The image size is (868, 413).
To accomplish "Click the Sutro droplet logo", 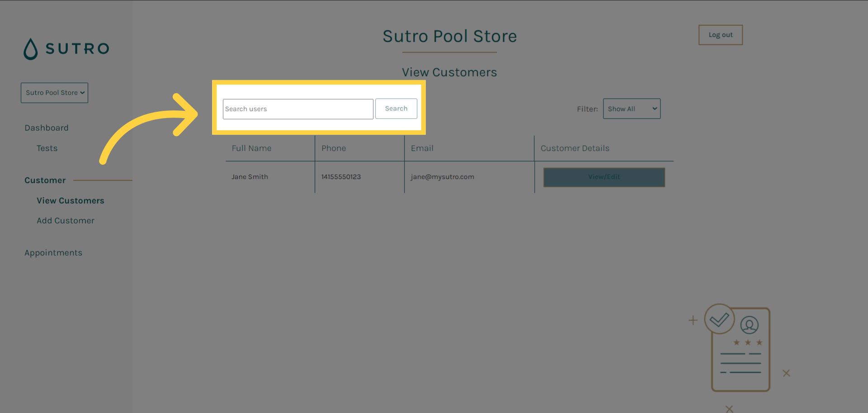I will [31, 49].
